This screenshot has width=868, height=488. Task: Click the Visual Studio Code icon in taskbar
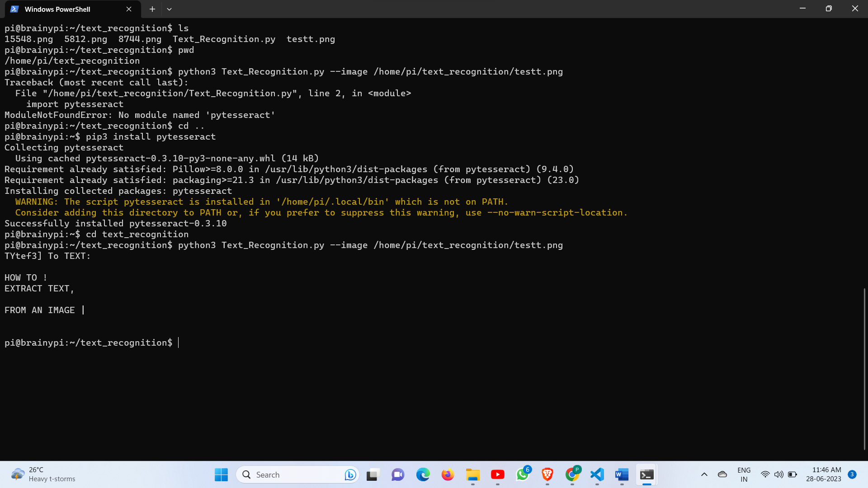[x=597, y=474]
